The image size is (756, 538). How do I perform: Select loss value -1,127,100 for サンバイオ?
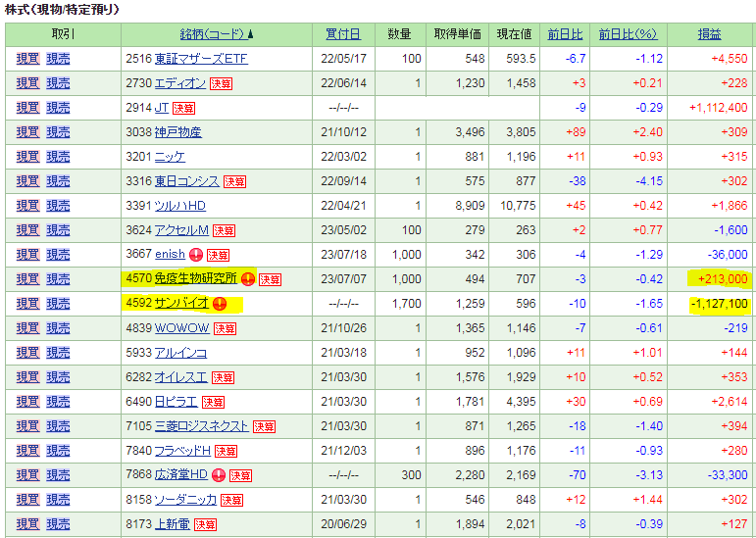(719, 304)
